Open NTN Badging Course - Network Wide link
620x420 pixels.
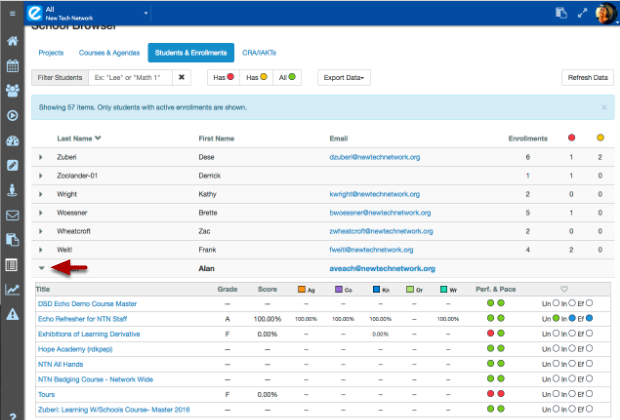pyautogui.click(x=95, y=379)
